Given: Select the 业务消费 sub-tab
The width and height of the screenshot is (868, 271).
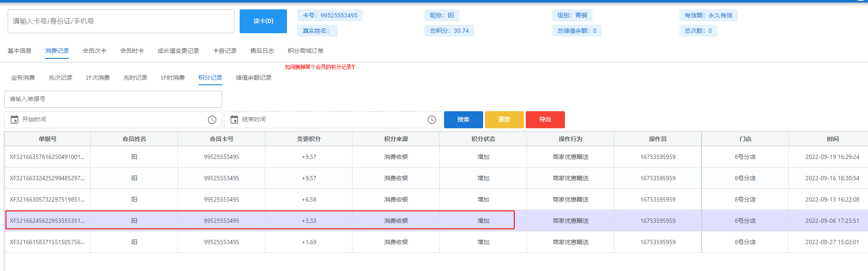Looking at the screenshot, I should (x=23, y=78).
